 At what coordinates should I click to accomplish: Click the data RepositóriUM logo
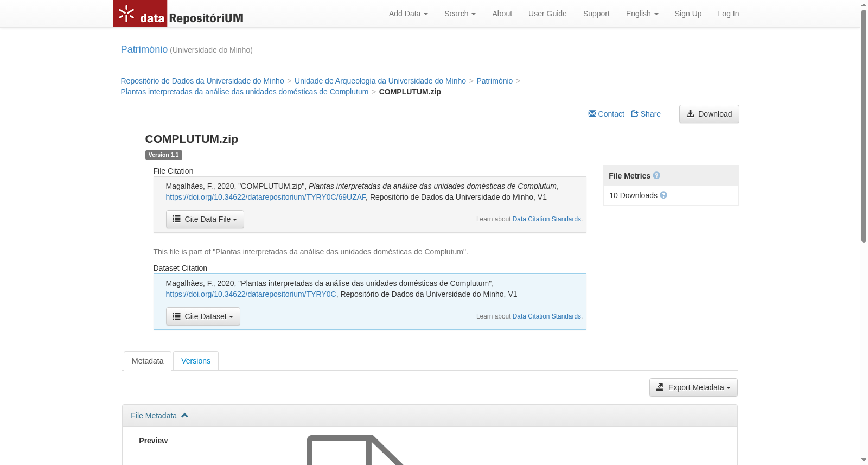click(178, 14)
